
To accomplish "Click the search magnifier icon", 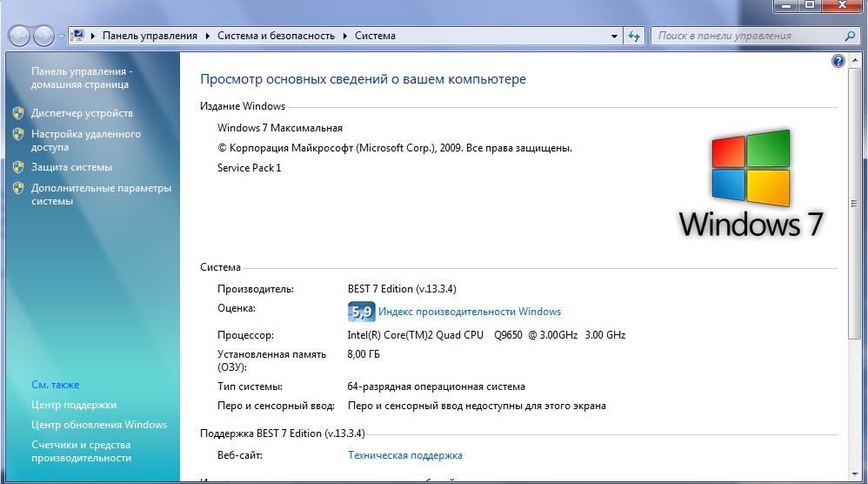I will point(851,36).
